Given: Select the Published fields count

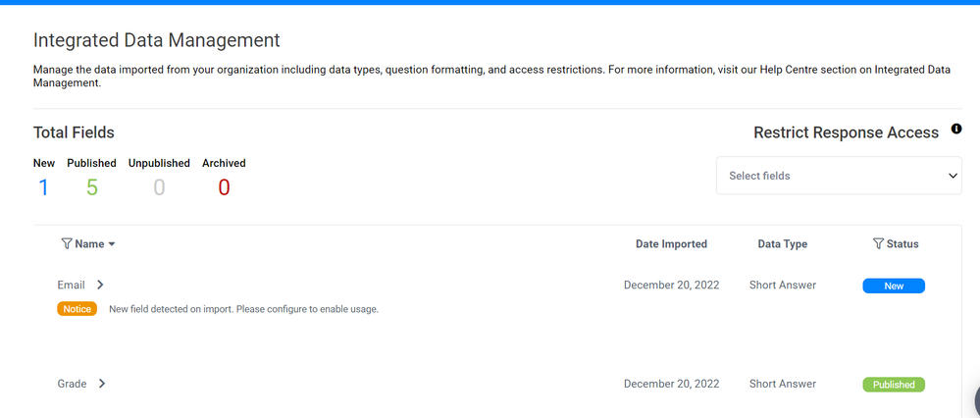Looking at the screenshot, I should [91, 187].
